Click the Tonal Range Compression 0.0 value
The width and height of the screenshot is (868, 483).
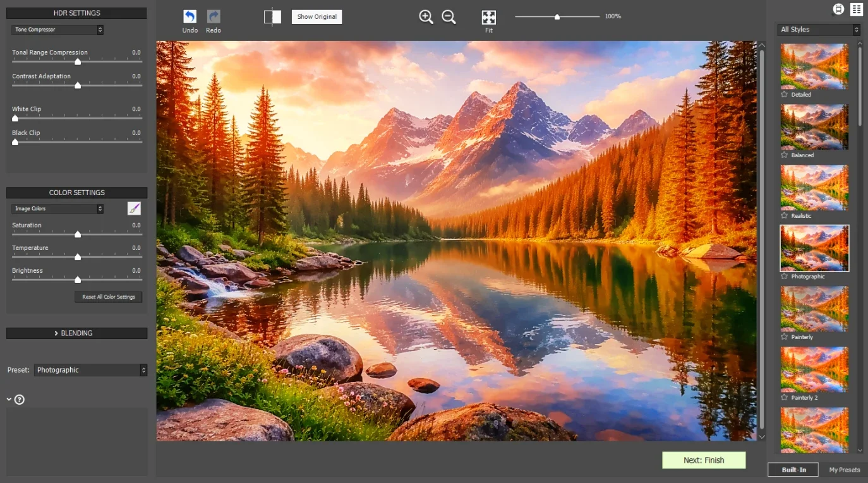click(x=136, y=52)
